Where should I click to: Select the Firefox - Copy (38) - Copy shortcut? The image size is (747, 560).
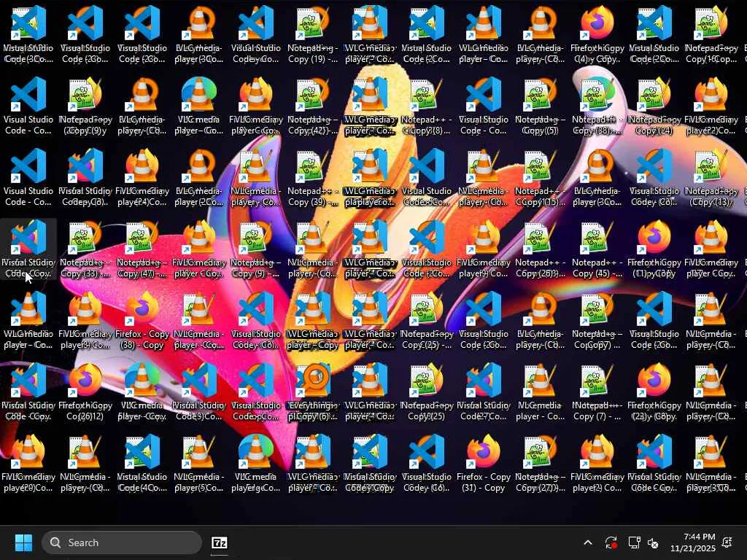click(142, 320)
